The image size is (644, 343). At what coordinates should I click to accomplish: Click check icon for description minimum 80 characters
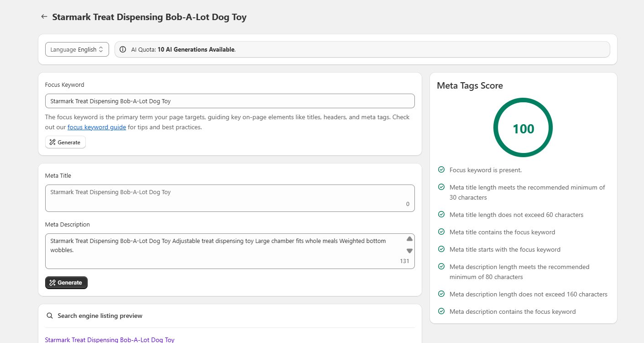[441, 266]
